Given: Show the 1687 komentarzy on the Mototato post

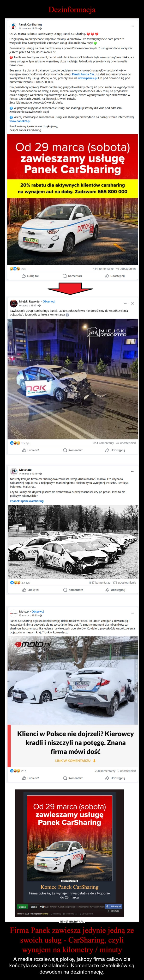Looking at the screenshot, I should 99,582.
